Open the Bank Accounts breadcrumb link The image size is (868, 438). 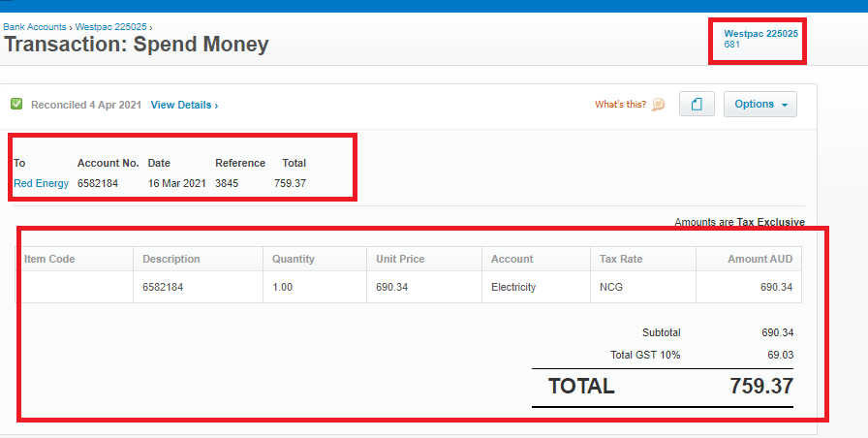[34, 26]
